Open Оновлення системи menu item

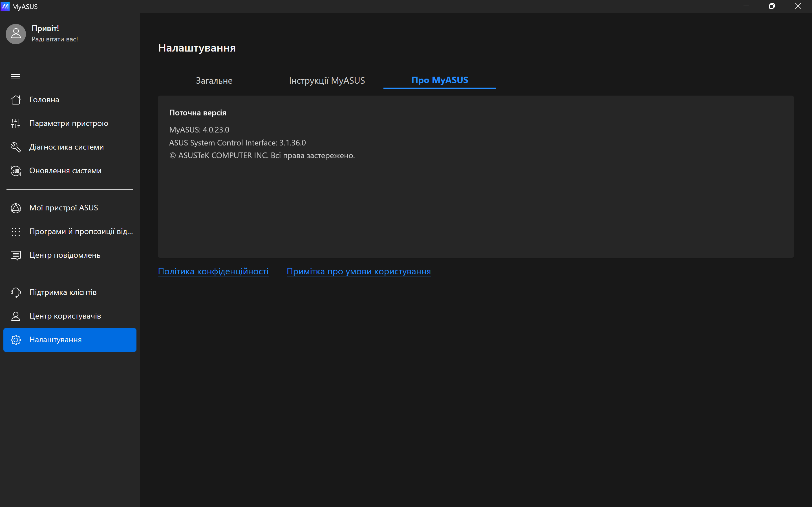tap(65, 171)
